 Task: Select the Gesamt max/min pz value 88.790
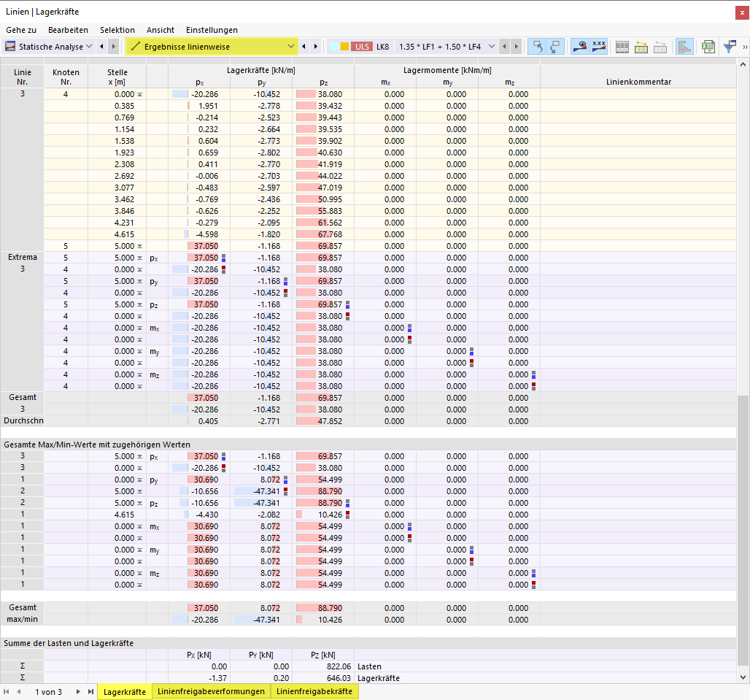[x=323, y=608]
